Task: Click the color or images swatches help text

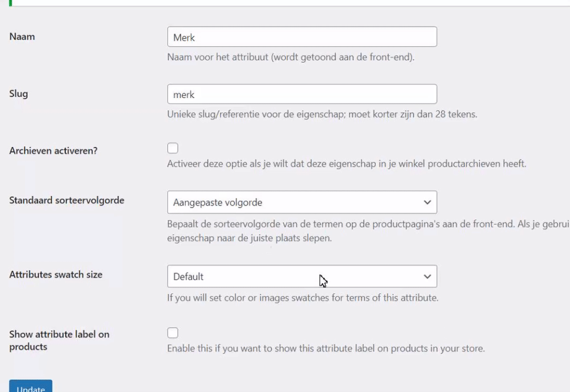Action: click(x=302, y=297)
